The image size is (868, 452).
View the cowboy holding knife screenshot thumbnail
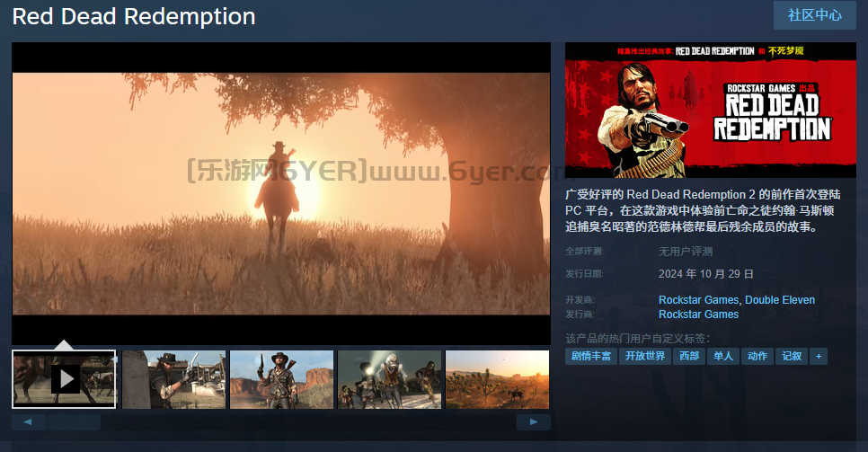click(x=173, y=379)
